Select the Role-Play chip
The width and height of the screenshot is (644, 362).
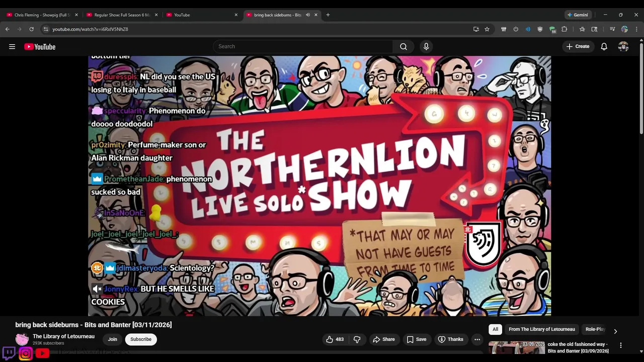[x=595, y=329]
